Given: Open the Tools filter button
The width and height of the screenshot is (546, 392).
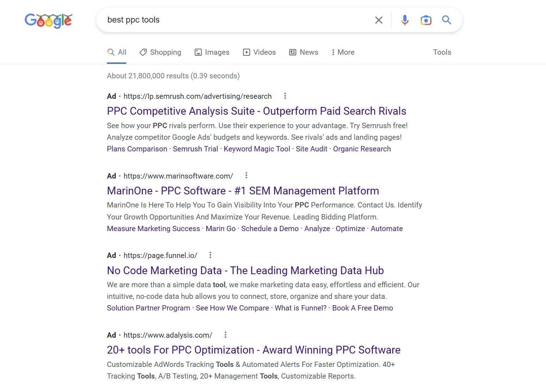Looking at the screenshot, I should (442, 52).
